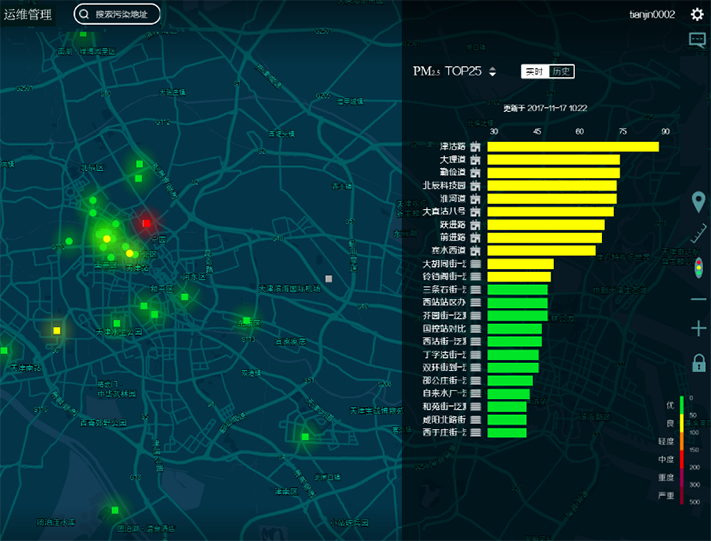This screenshot has height=541, width=711.
Task: Click the air quality color scale legend
Action: pyautogui.click(x=681, y=450)
